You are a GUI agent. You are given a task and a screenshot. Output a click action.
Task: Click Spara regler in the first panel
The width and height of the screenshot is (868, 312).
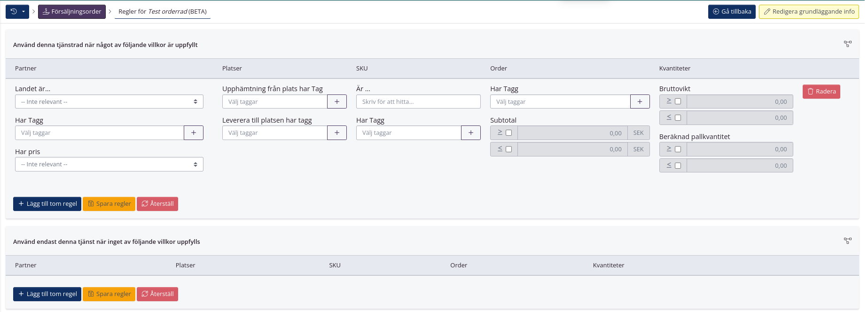[109, 204]
